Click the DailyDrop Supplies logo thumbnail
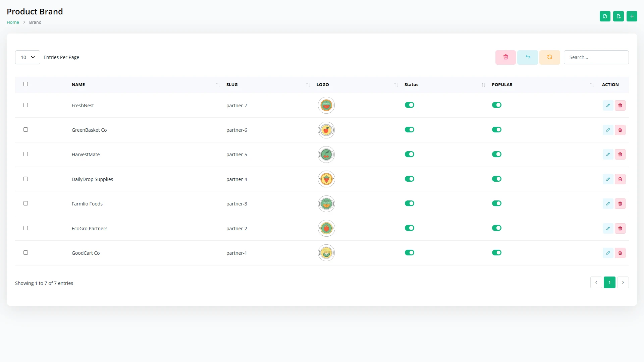 pyautogui.click(x=326, y=179)
